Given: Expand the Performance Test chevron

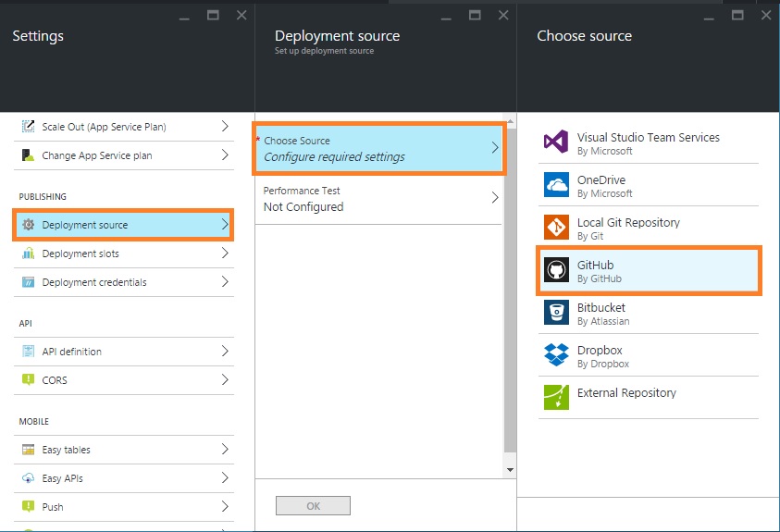Looking at the screenshot, I should (494, 198).
